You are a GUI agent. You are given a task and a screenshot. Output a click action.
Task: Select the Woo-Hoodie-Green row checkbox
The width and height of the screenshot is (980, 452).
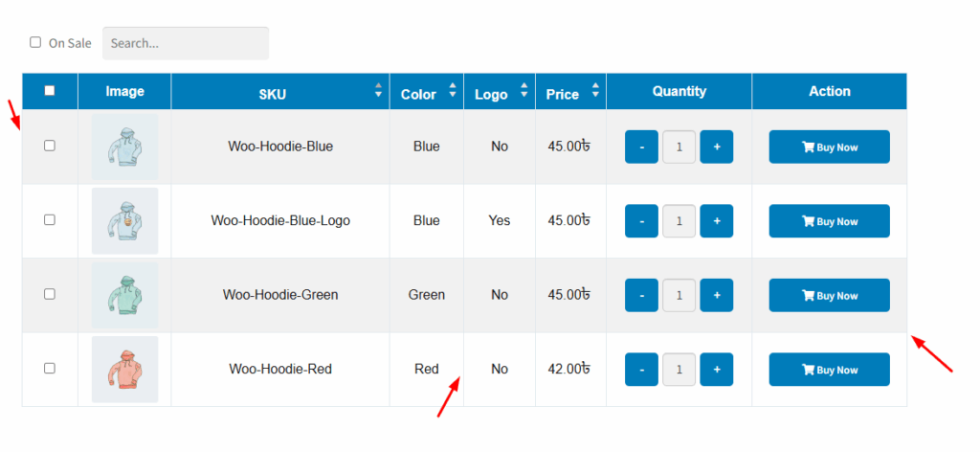pos(50,294)
